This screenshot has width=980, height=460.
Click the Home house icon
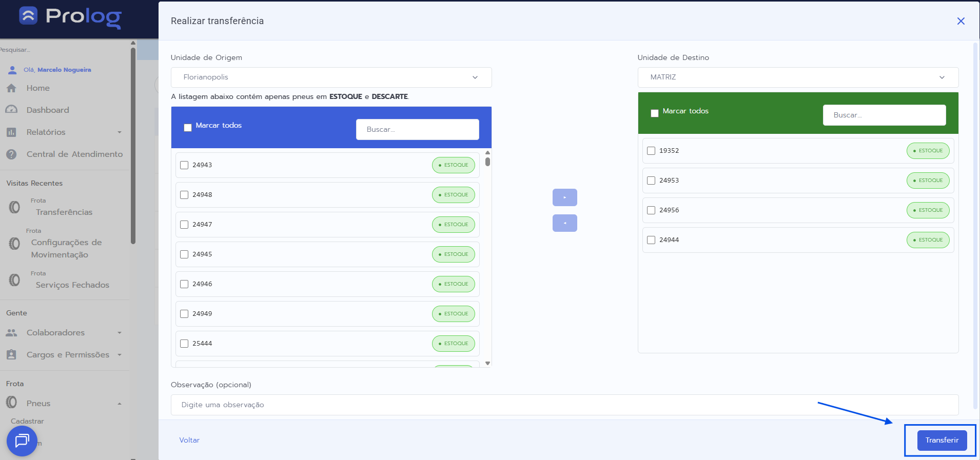11,88
